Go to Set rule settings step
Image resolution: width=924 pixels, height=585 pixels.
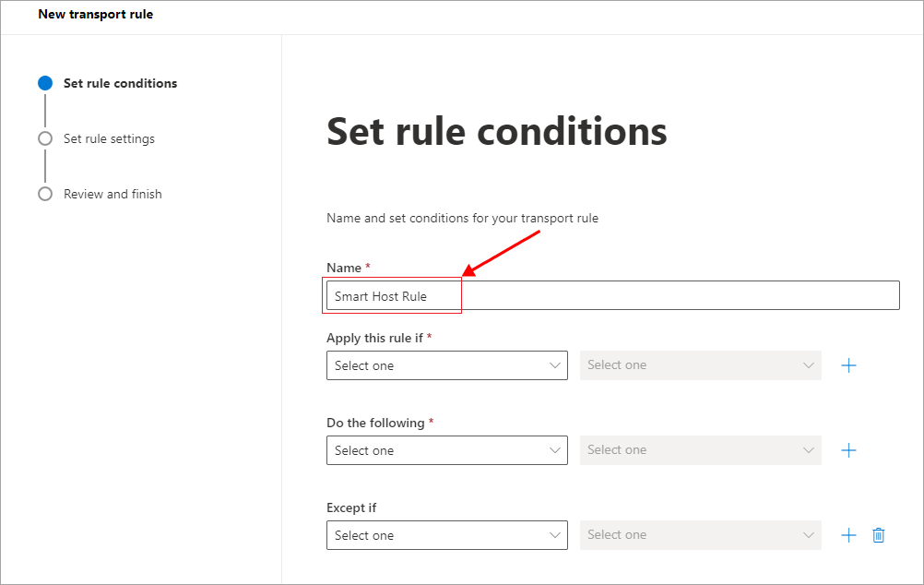[x=109, y=138]
